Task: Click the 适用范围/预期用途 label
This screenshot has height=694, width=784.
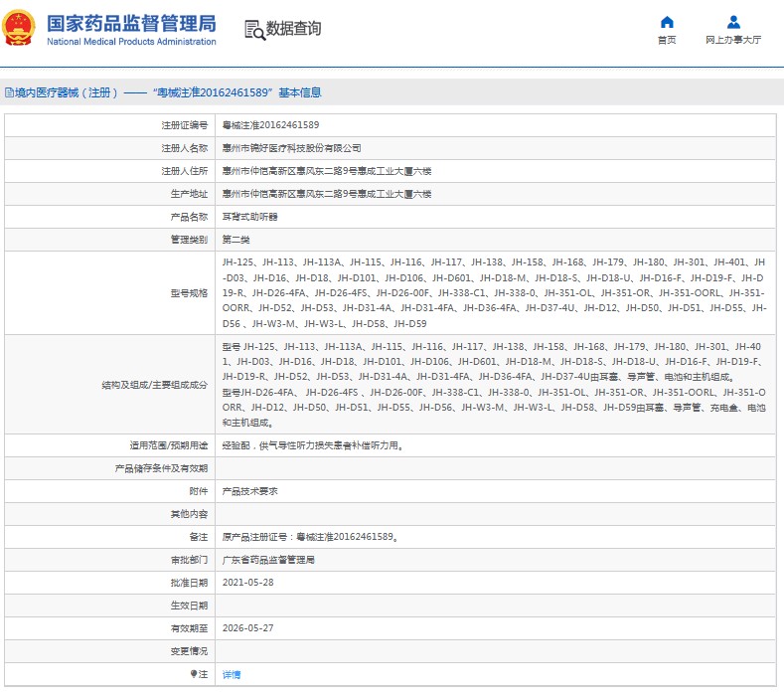Action: [169, 445]
